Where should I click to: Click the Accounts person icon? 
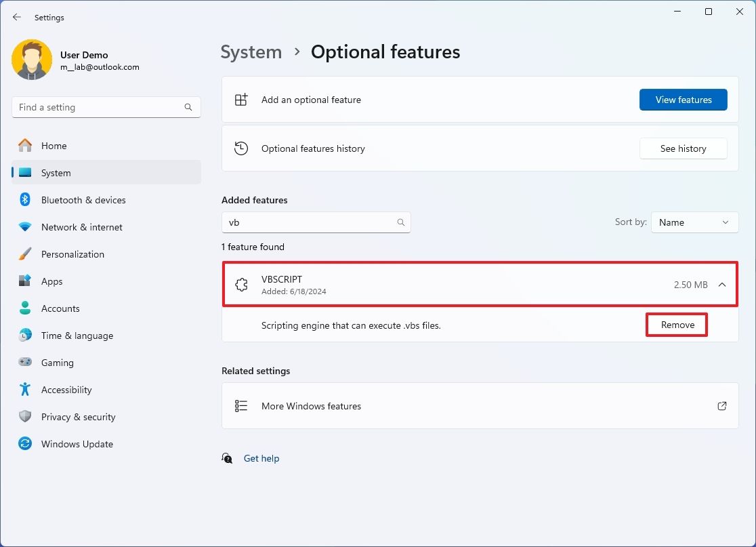(25, 308)
